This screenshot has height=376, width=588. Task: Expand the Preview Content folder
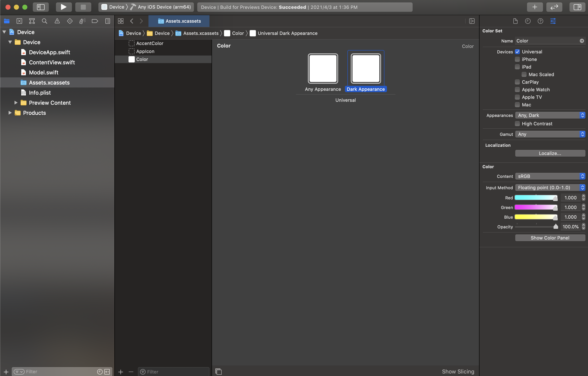16,103
